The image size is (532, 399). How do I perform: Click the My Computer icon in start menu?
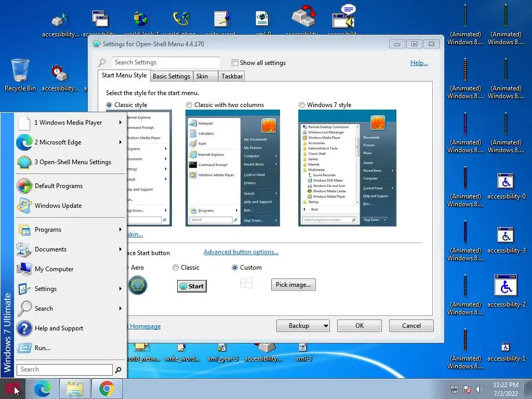[x=24, y=269]
